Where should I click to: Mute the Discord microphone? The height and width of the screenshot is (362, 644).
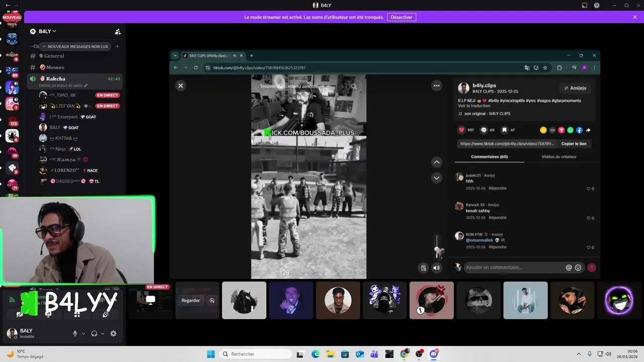click(x=75, y=333)
